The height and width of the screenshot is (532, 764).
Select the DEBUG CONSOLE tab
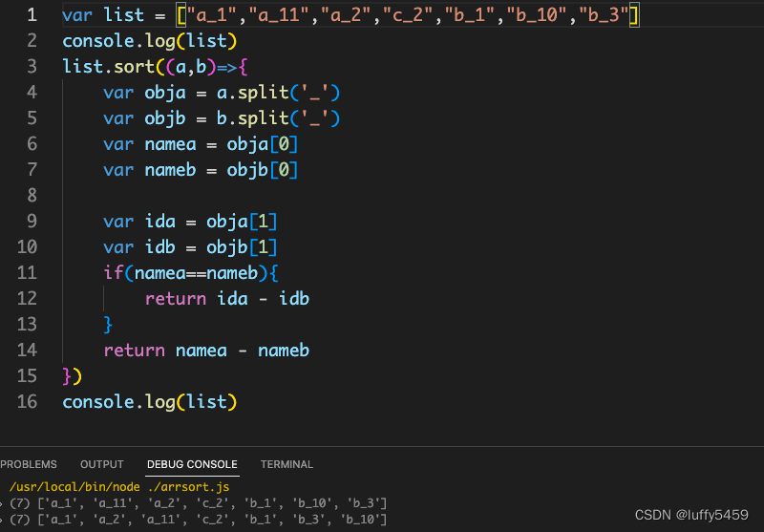coord(193,464)
